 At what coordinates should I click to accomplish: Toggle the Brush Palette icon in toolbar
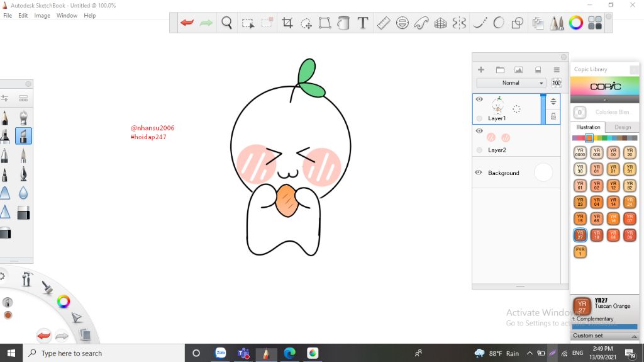tap(557, 23)
